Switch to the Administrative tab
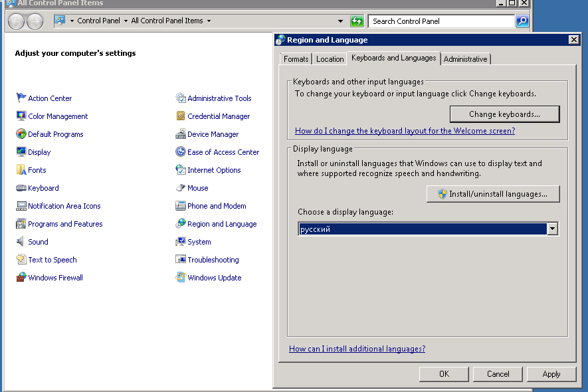 coord(465,59)
